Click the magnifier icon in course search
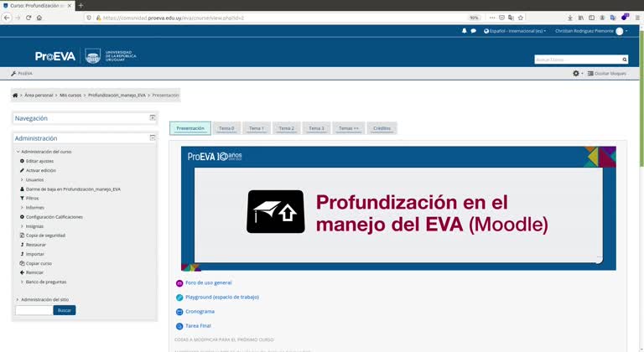The image size is (644, 352). 624,60
